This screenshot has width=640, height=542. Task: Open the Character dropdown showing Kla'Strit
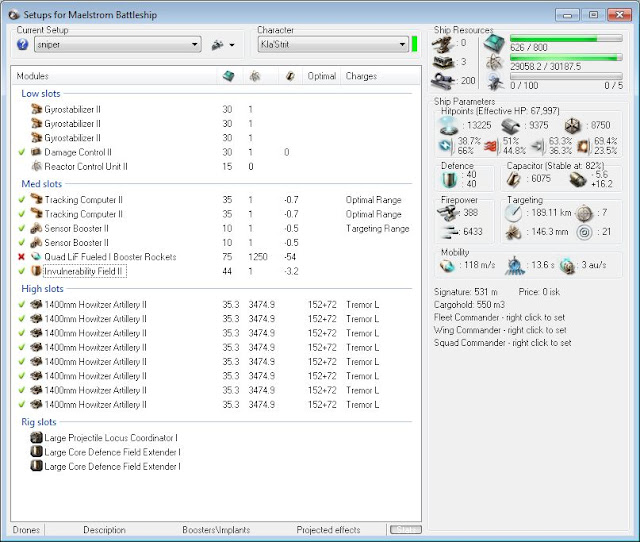tap(333, 44)
